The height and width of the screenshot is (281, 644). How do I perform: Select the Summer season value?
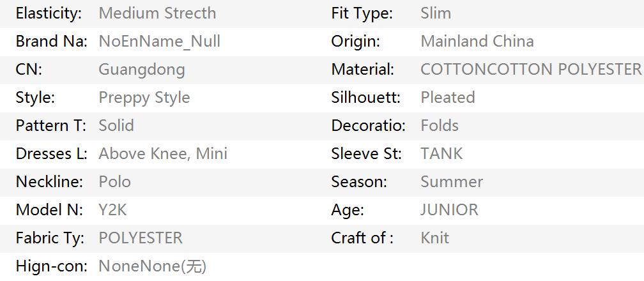click(452, 181)
